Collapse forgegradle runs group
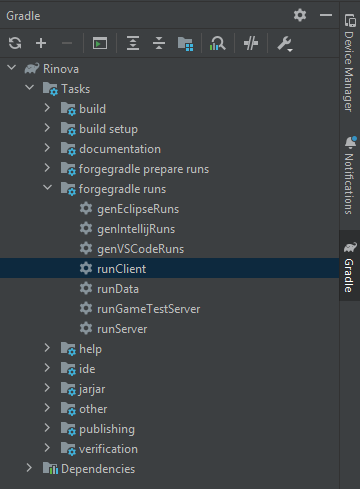Image resolution: width=360 pixels, height=489 pixels. [48, 188]
